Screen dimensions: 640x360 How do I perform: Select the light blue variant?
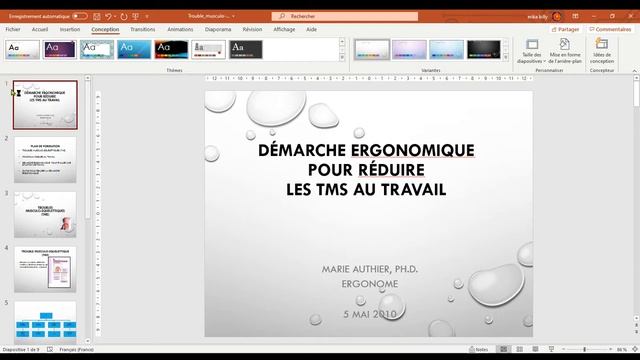coord(447,49)
